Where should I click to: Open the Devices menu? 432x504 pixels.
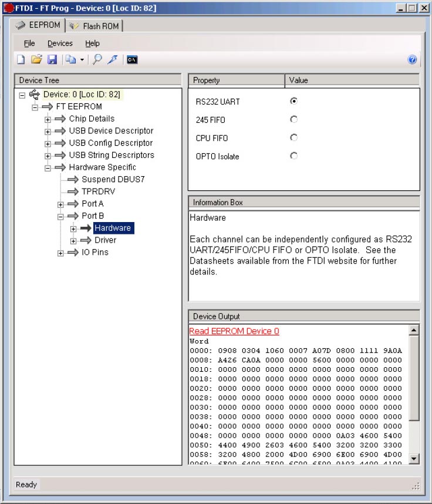pos(60,43)
